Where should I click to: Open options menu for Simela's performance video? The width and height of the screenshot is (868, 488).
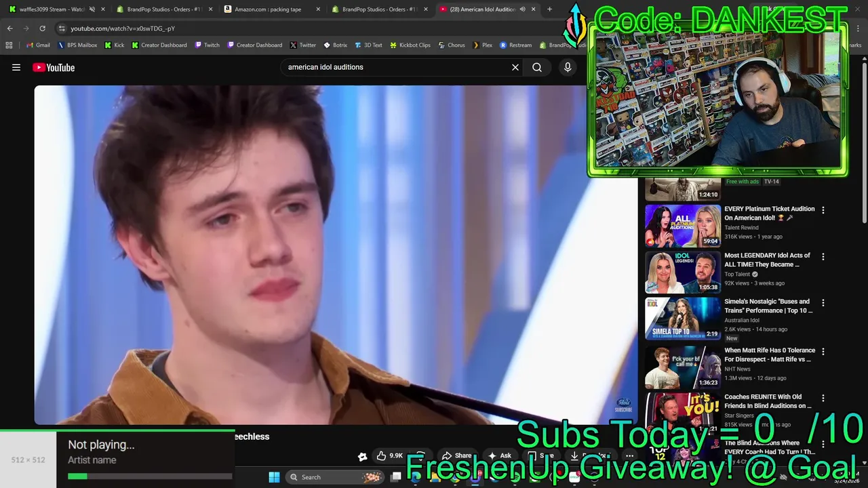[823, 303]
